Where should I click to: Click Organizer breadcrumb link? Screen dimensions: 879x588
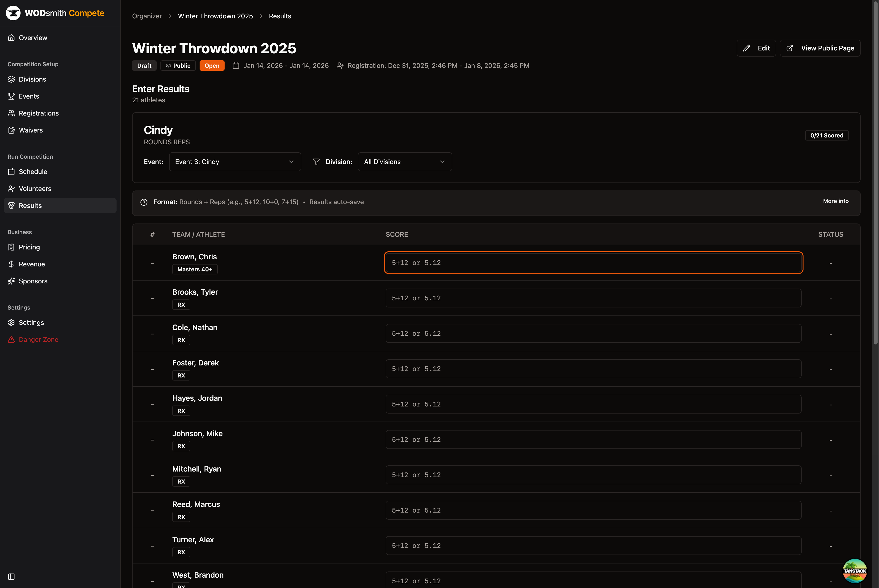click(147, 16)
